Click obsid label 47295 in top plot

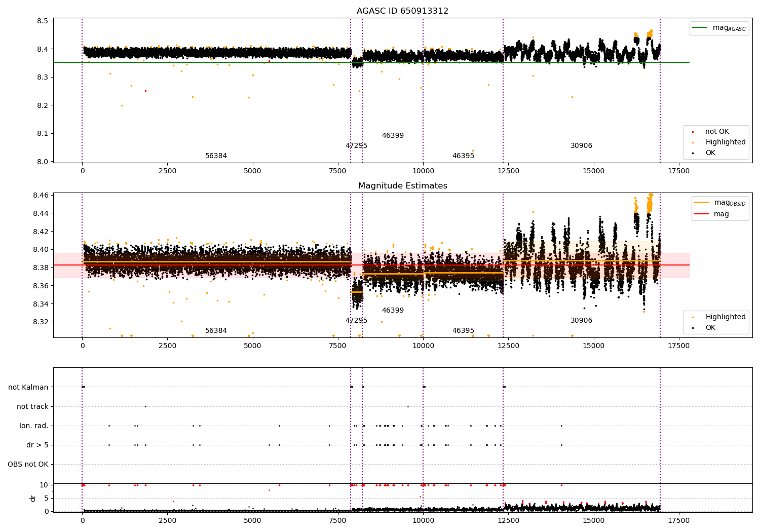tap(356, 146)
